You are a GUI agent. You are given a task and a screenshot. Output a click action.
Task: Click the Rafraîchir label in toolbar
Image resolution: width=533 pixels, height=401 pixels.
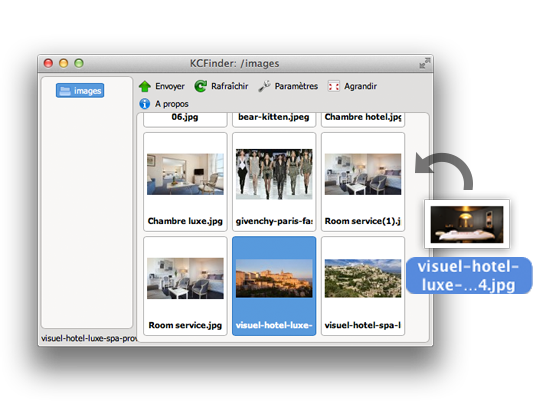[x=230, y=86]
